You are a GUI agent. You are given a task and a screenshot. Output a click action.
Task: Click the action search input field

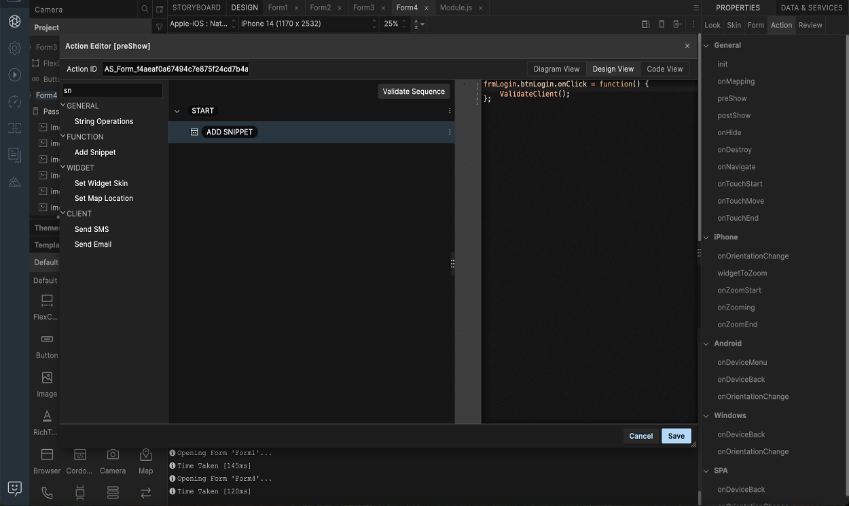[111, 90]
